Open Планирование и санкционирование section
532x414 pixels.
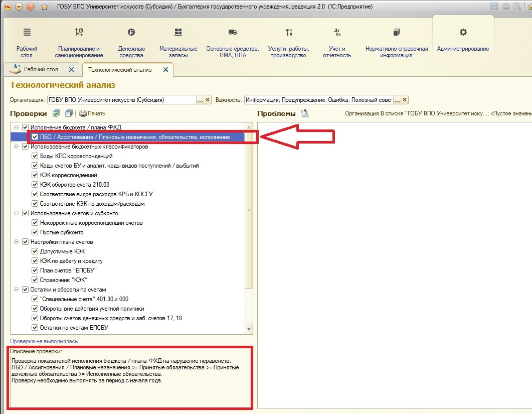[79, 33]
